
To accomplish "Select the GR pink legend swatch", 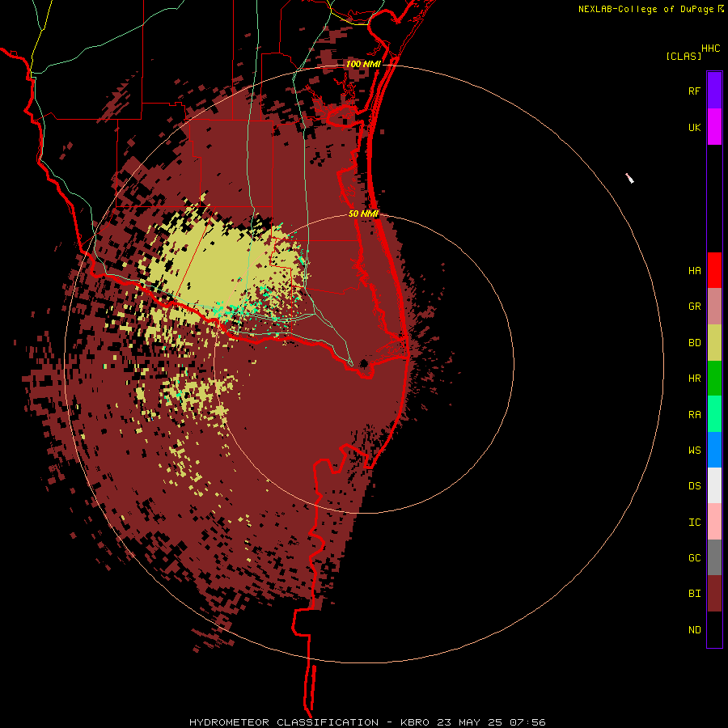I will 714,307.
